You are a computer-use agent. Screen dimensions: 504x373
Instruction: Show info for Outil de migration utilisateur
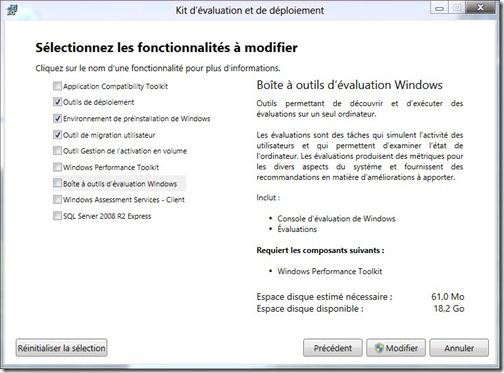[109, 135]
